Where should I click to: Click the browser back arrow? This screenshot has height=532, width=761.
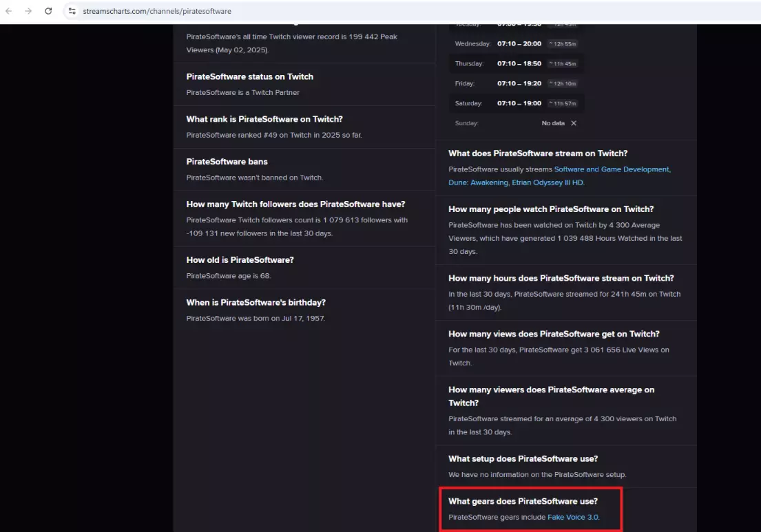[x=9, y=11]
